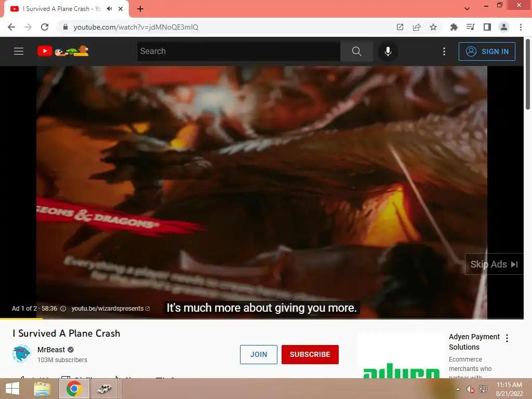Click the network tray icon
Viewport: 532px width, 399px height.
pos(483,389)
